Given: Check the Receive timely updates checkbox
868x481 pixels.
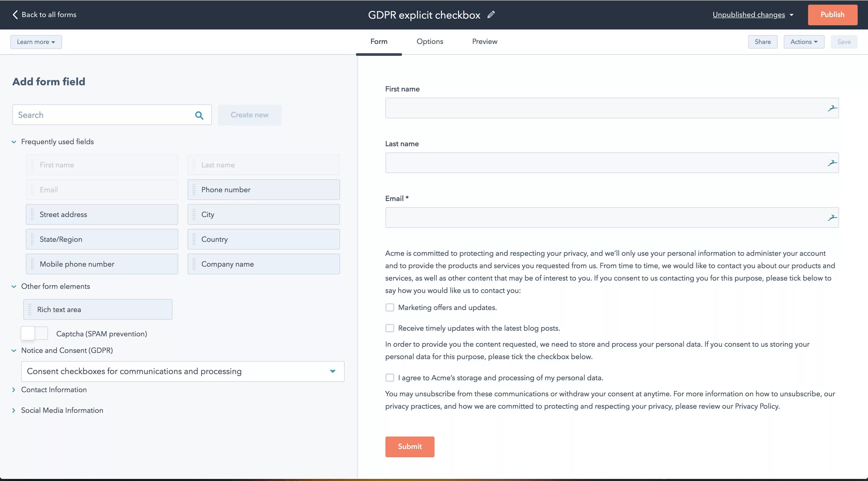Looking at the screenshot, I should point(390,328).
